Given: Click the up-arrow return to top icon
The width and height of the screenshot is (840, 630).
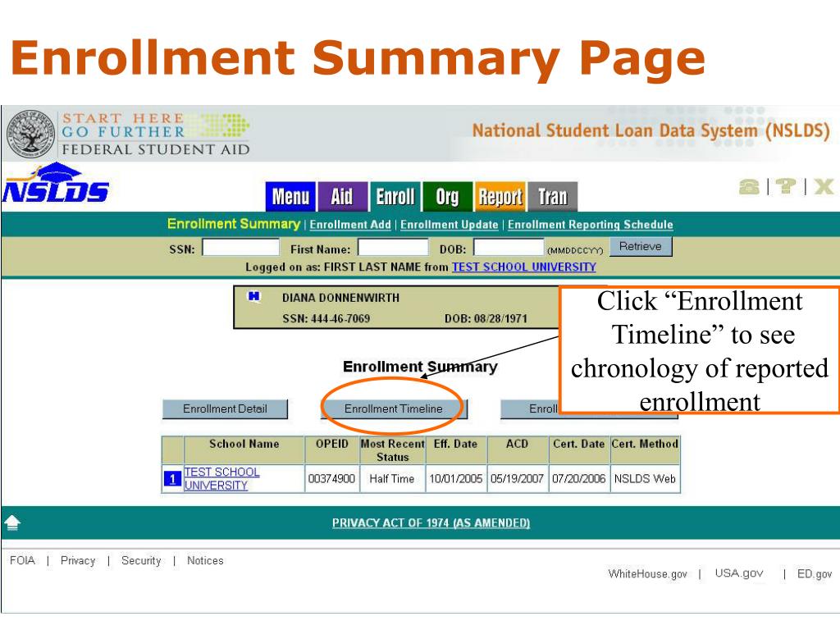Looking at the screenshot, I should click(x=12, y=522).
